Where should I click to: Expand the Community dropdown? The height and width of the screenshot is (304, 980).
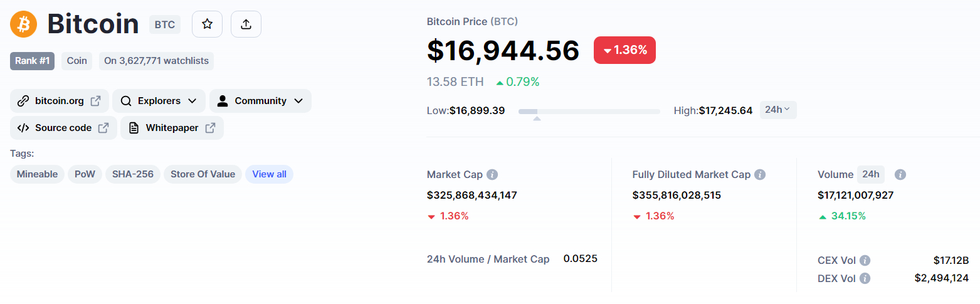260,101
